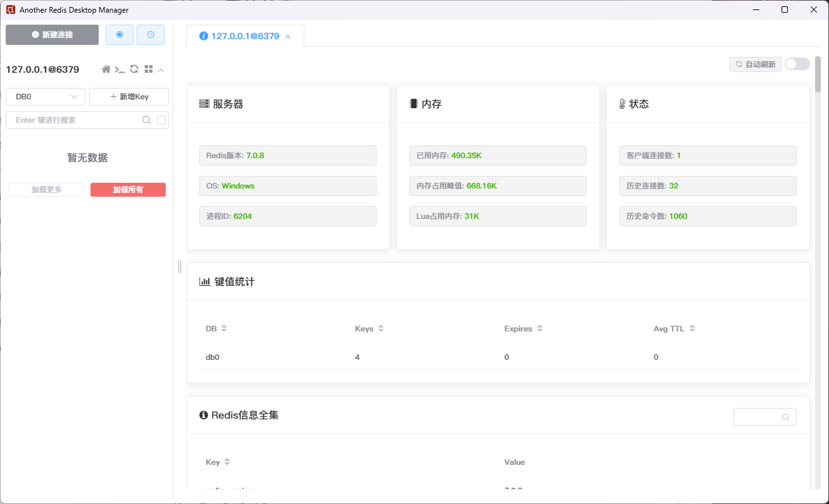This screenshot has height=504, width=829.
Task: Refresh the 127.0.0.1@6379 connection
Action: coord(134,70)
